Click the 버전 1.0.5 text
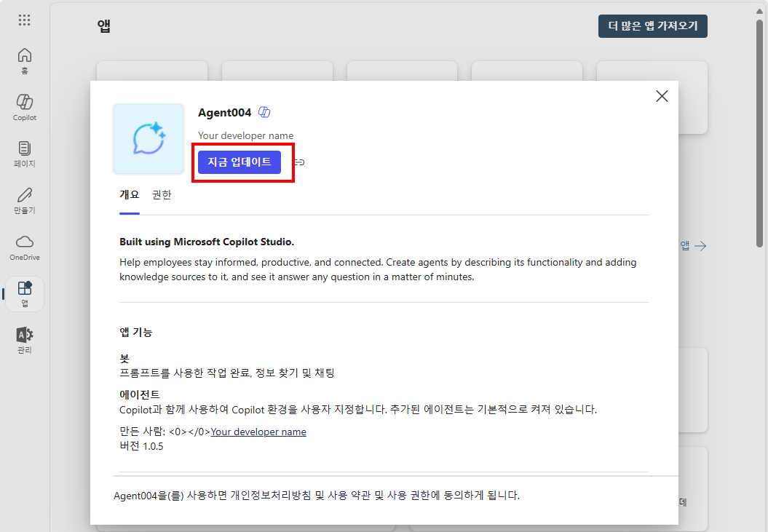The height and width of the screenshot is (532, 768). [141, 446]
